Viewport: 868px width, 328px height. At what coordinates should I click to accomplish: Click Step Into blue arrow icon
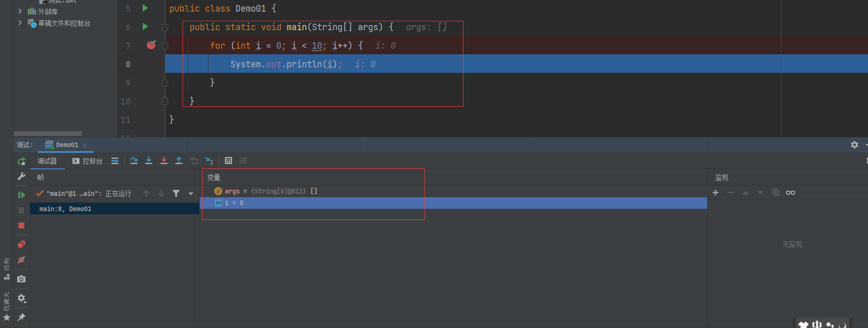coord(149,161)
